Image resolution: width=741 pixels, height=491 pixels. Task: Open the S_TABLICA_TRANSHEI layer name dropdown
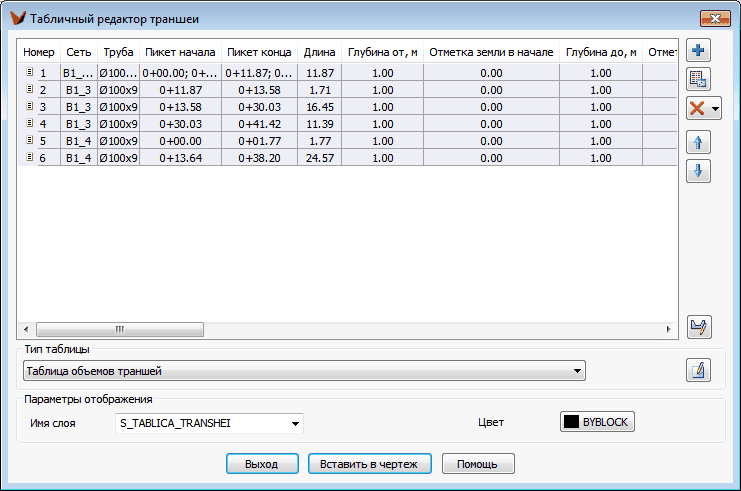[295, 423]
